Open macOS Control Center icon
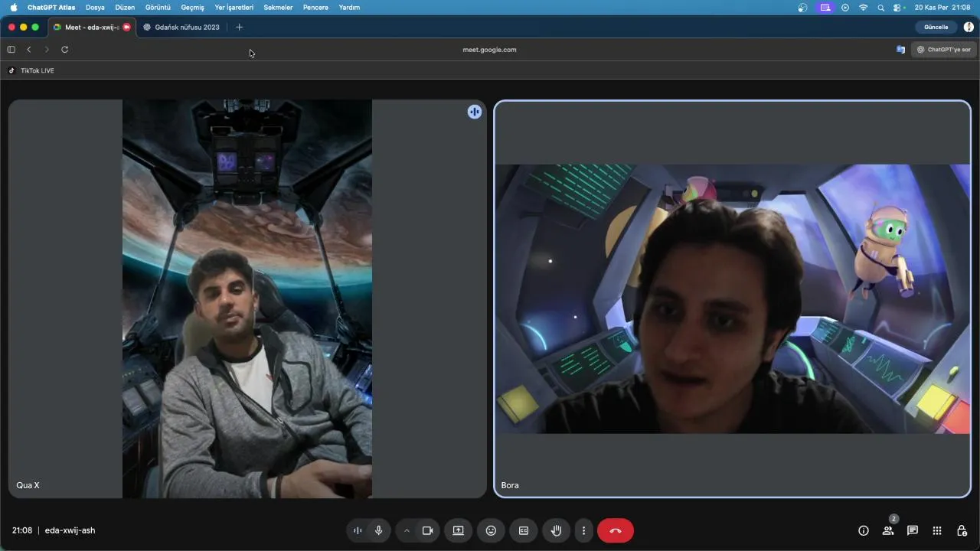The width and height of the screenshot is (980, 551). (899, 8)
